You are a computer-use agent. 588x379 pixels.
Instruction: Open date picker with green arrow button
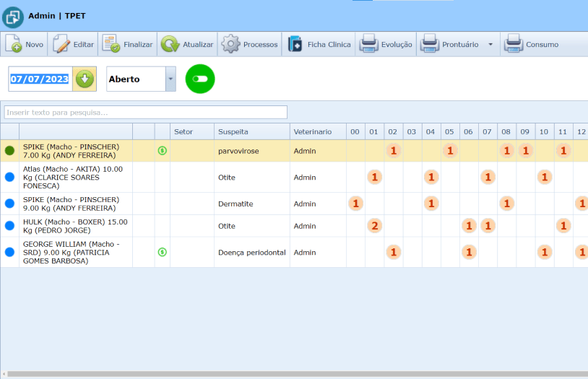[x=85, y=79]
